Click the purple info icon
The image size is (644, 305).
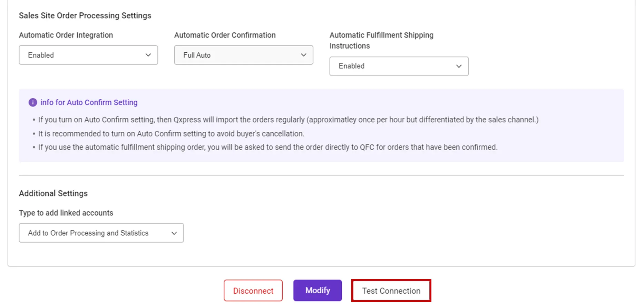(33, 102)
